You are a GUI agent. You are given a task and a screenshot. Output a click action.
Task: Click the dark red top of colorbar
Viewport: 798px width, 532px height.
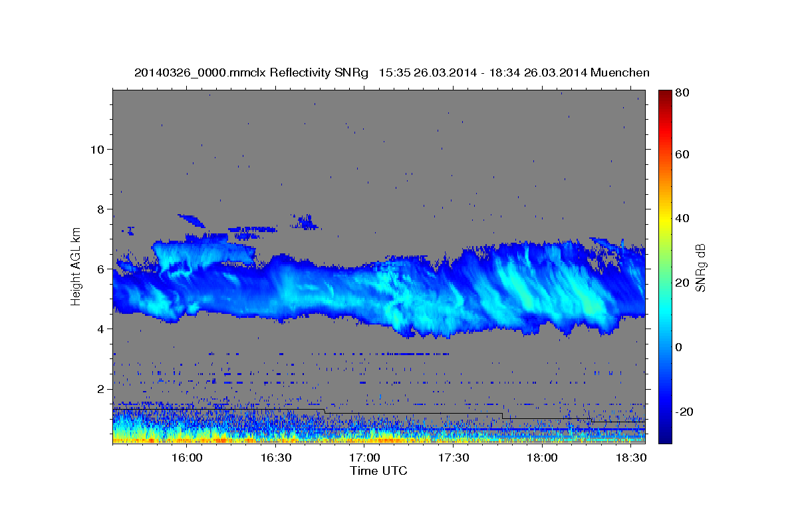click(664, 94)
